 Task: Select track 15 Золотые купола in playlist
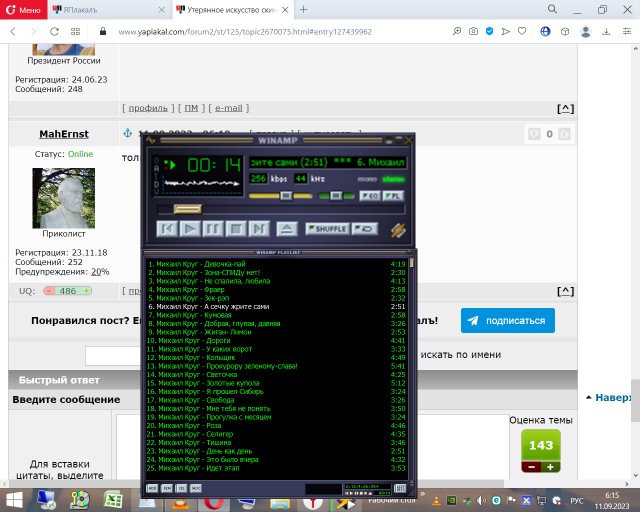pos(277,383)
